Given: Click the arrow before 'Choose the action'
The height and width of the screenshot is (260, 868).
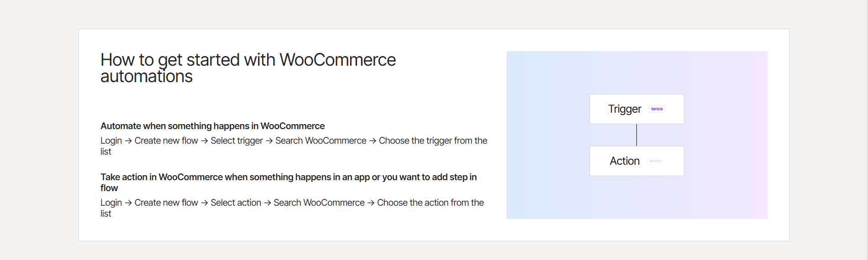Looking at the screenshot, I should tap(371, 203).
